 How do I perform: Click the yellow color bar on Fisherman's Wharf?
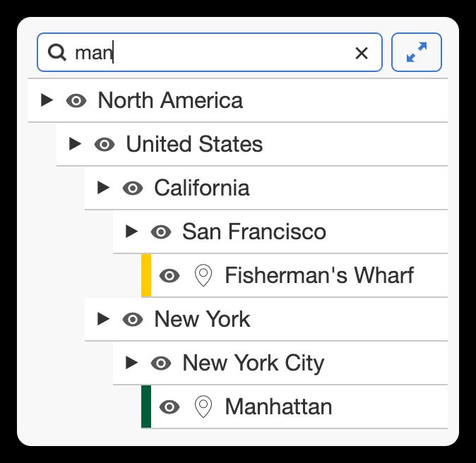click(146, 275)
